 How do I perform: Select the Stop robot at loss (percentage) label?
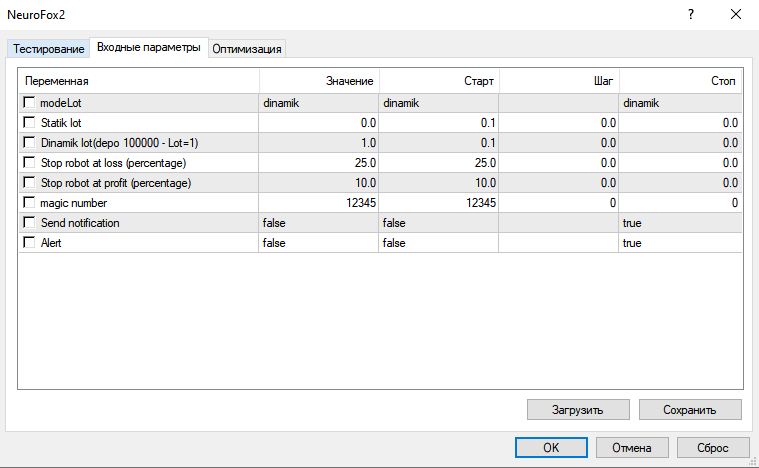click(x=113, y=163)
